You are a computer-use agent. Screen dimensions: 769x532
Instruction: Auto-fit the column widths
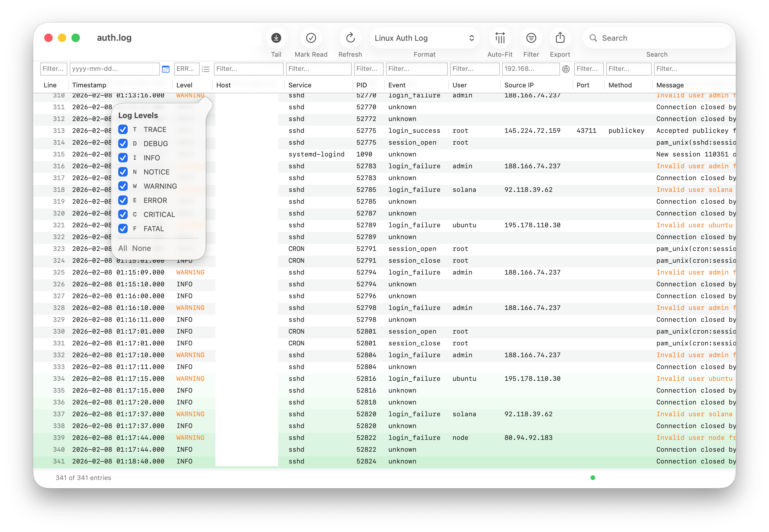click(x=499, y=38)
